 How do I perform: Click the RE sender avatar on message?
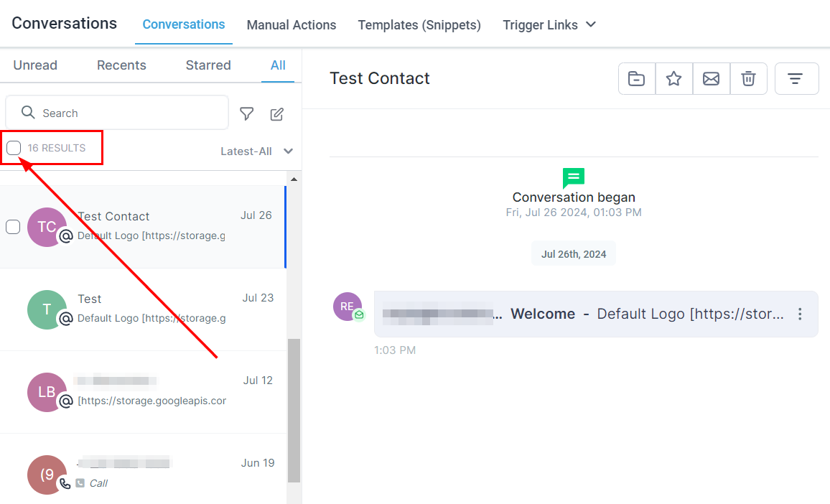pyautogui.click(x=348, y=307)
